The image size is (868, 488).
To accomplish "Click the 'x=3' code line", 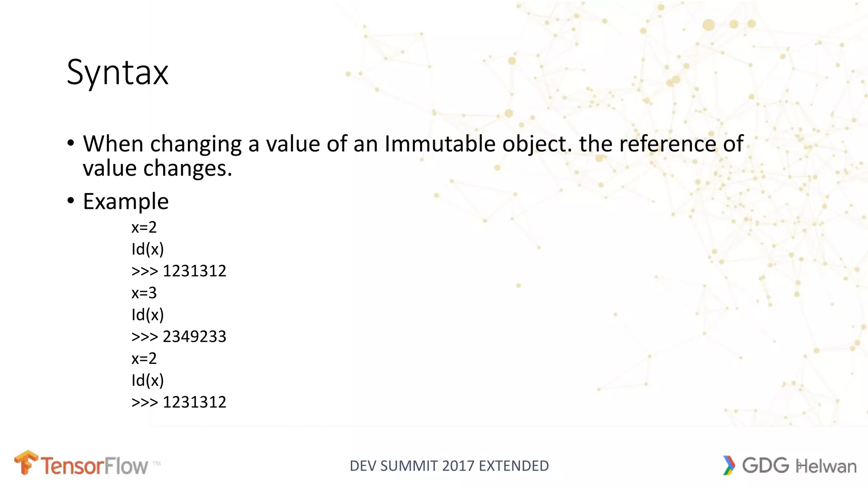I will (x=144, y=293).
